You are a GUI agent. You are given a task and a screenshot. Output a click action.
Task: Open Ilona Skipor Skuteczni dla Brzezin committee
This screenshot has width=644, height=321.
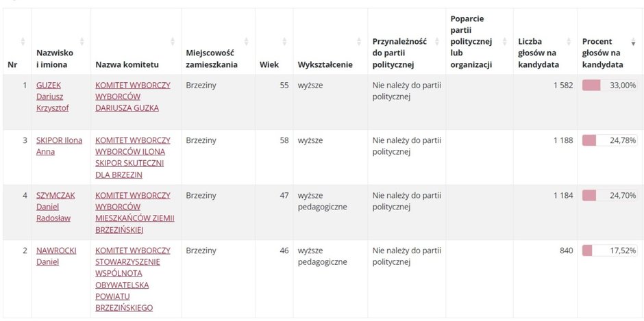click(x=133, y=157)
